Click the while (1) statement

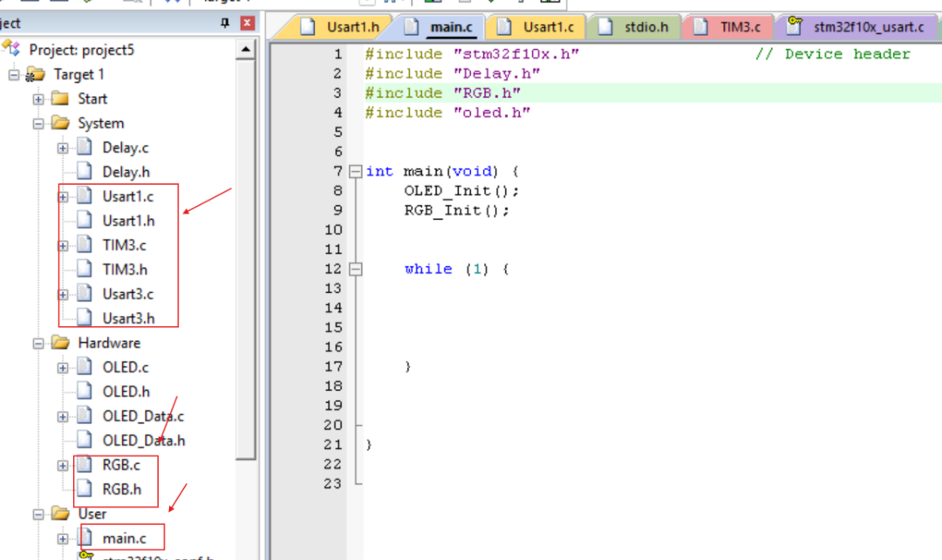point(456,270)
